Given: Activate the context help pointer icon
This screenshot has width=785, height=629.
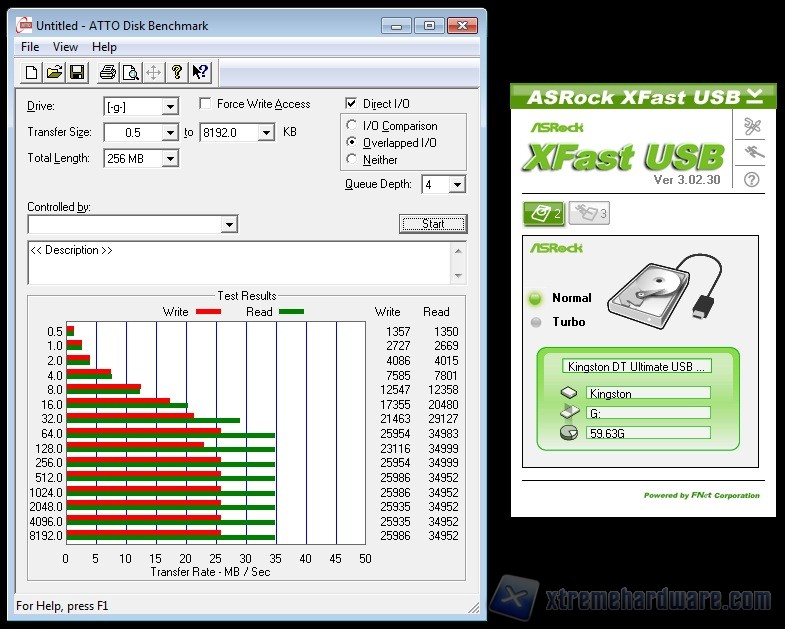Looking at the screenshot, I should coord(200,72).
